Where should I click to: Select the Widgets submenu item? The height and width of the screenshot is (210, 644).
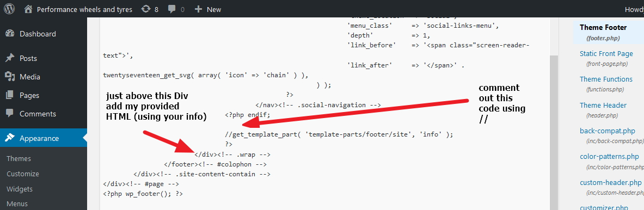(20, 189)
